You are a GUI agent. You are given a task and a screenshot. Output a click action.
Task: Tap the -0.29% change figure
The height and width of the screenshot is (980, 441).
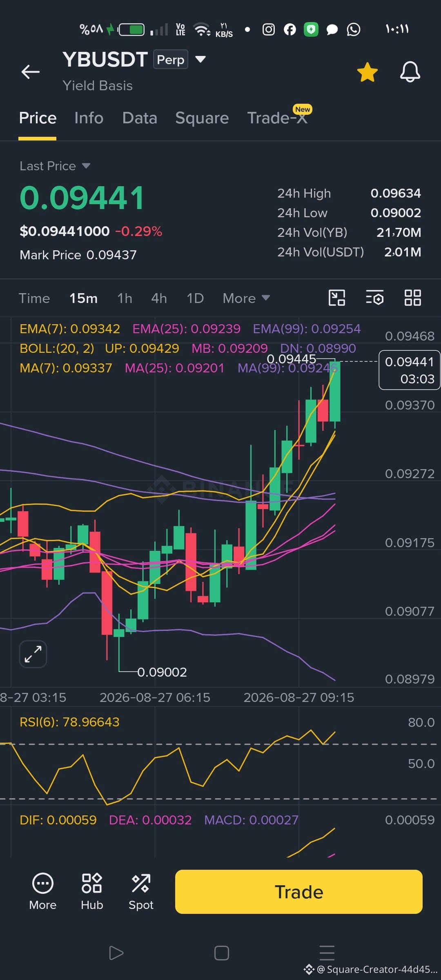click(138, 232)
